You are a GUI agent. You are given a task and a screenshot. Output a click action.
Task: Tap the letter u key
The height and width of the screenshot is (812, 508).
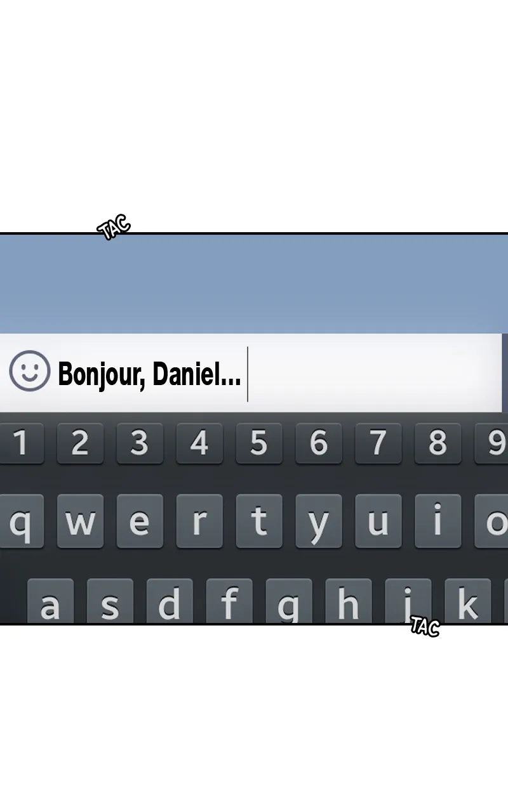378,521
